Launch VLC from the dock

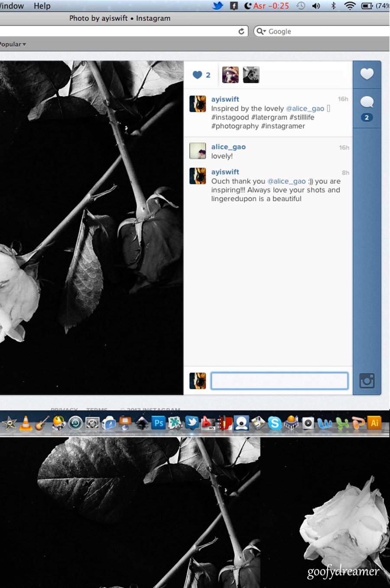tap(26, 423)
